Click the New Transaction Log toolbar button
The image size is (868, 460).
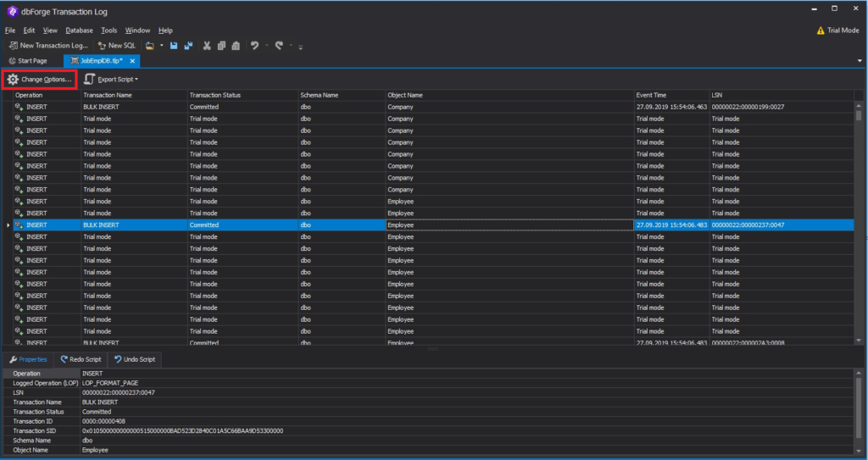[x=48, y=46]
